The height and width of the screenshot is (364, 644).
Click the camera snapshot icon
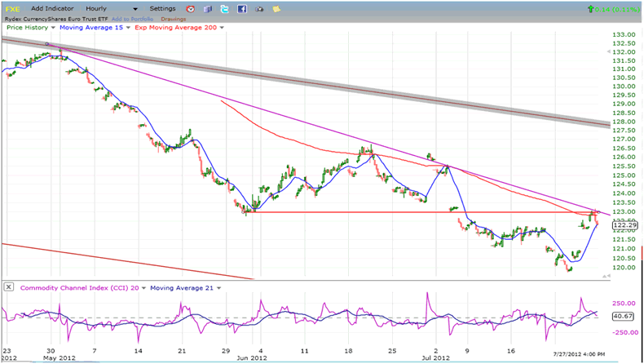tap(261, 9)
